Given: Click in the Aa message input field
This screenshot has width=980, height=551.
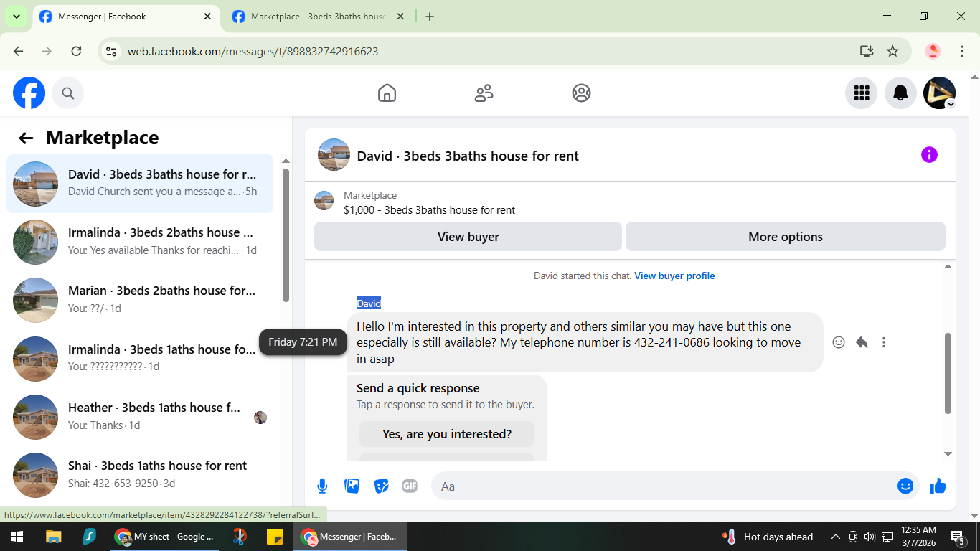Looking at the screenshot, I should pyautogui.click(x=664, y=486).
